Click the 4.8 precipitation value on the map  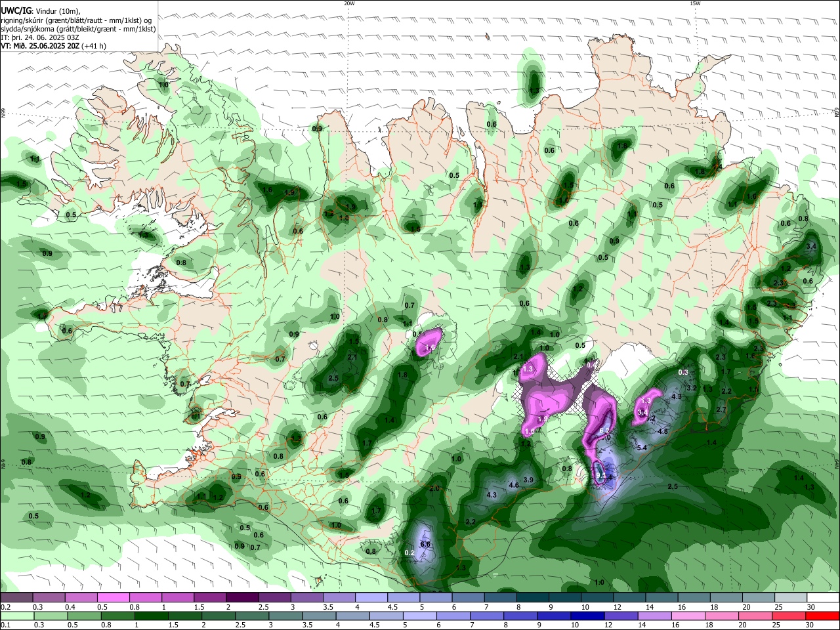[663, 432]
